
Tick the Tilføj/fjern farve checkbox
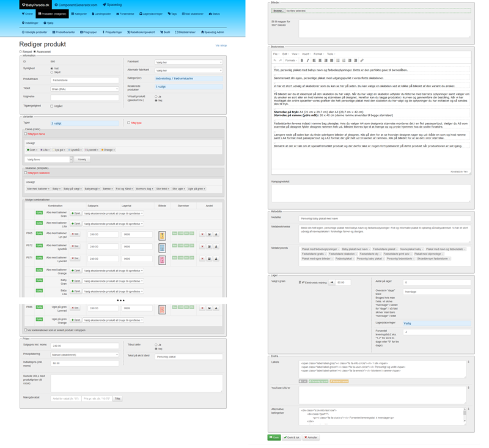pos(26,134)
